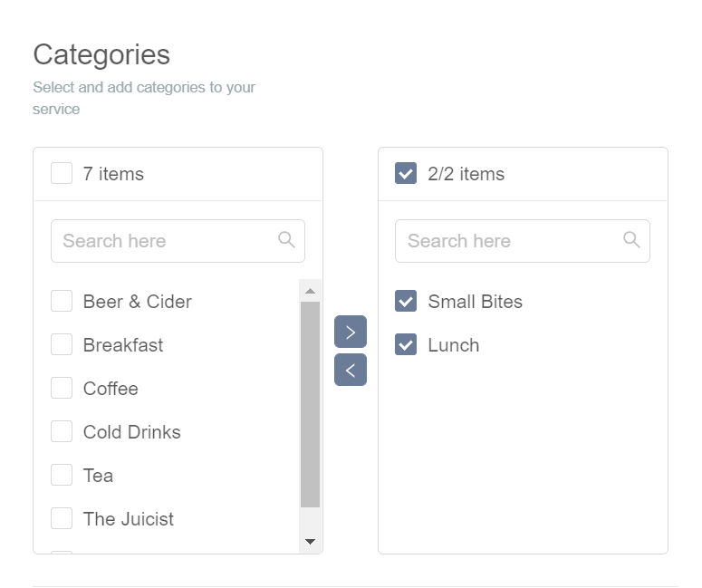Click the scrollbar down arrow
Screen dimensions: 702x588
(x=310, y=542)
